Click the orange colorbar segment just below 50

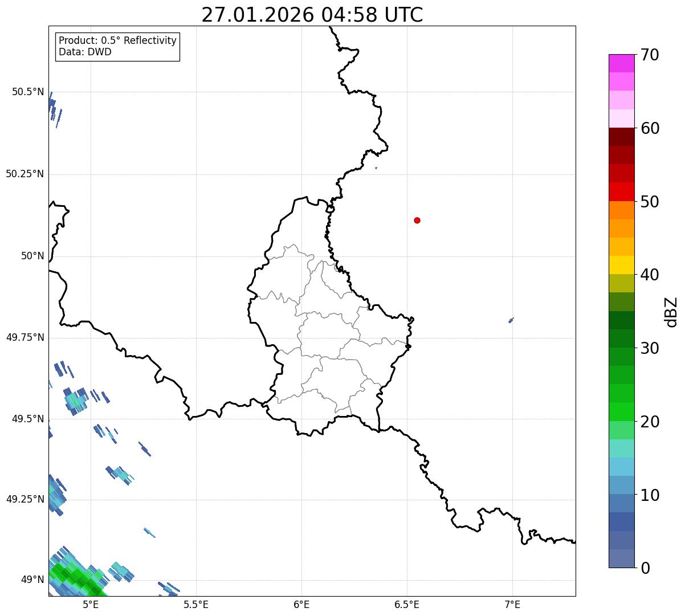621,210
